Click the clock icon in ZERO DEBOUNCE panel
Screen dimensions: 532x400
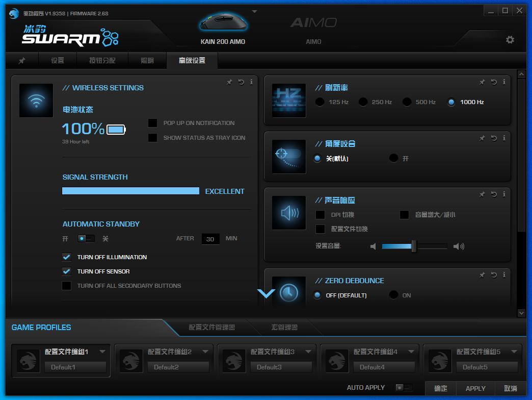288,293
